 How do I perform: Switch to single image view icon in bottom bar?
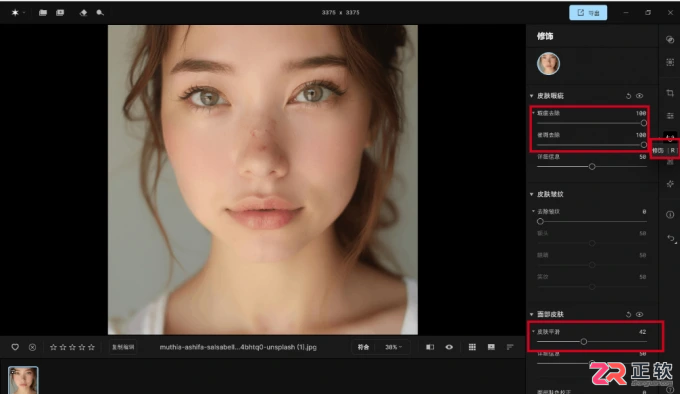491,347
